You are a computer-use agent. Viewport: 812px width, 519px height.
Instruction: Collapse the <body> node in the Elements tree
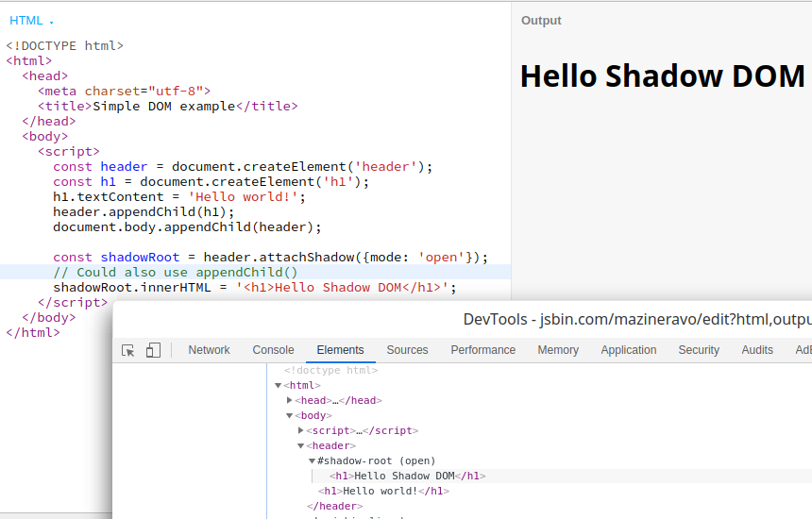tap(290, 415)
